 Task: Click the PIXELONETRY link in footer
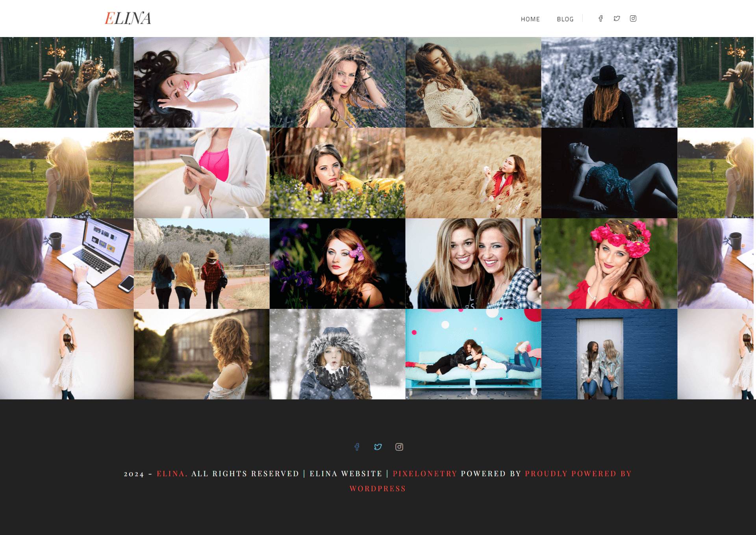pos(424,474)
